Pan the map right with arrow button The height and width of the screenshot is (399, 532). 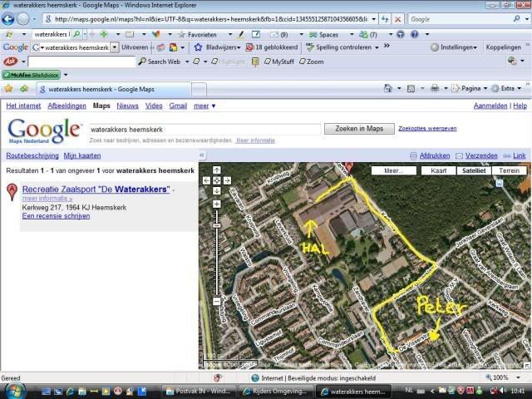point(227,180)
